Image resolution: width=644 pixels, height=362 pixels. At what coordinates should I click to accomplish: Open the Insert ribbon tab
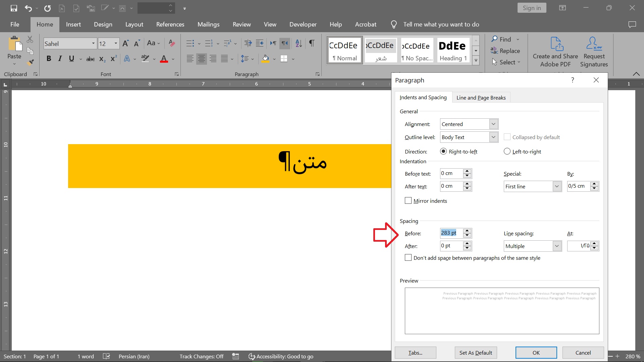(x=73, y=24)
